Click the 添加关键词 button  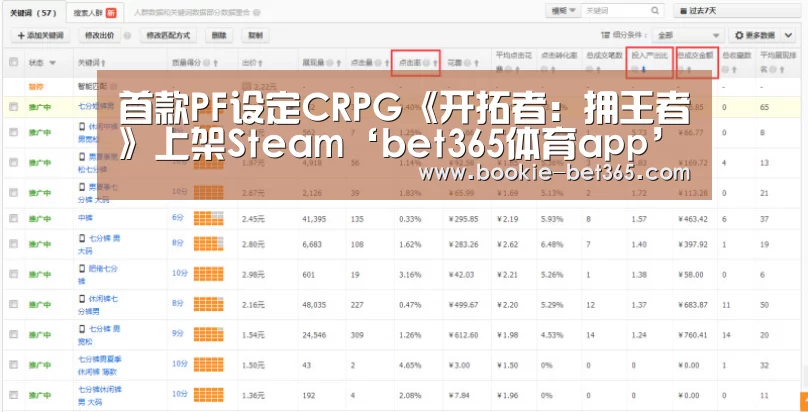tap(40, 36)
